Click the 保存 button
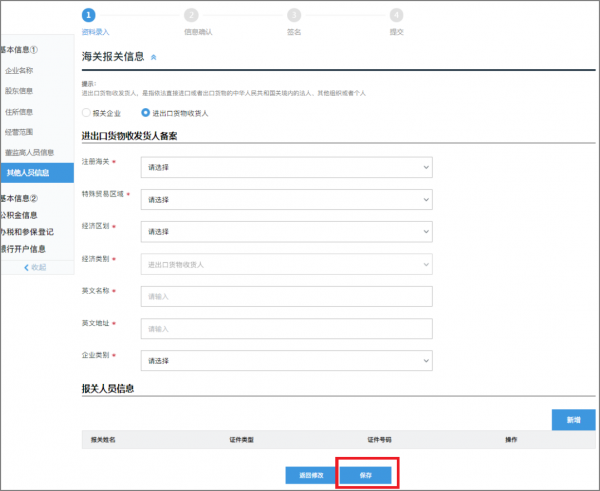 [364, 475]
